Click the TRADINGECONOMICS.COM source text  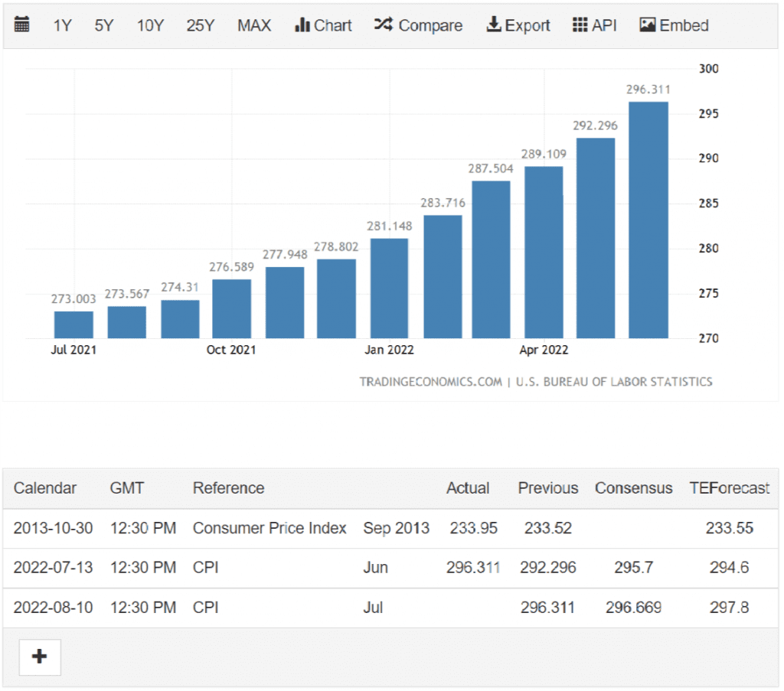pyautogui.click(x=430, y=382)
